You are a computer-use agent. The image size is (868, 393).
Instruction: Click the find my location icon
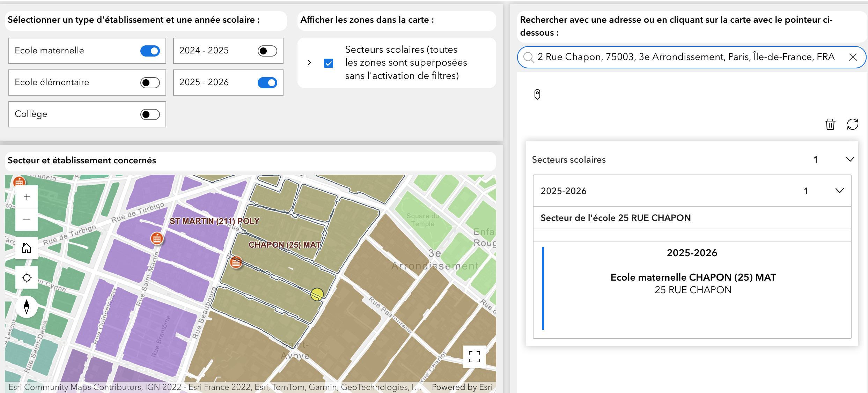coord(27,278)
